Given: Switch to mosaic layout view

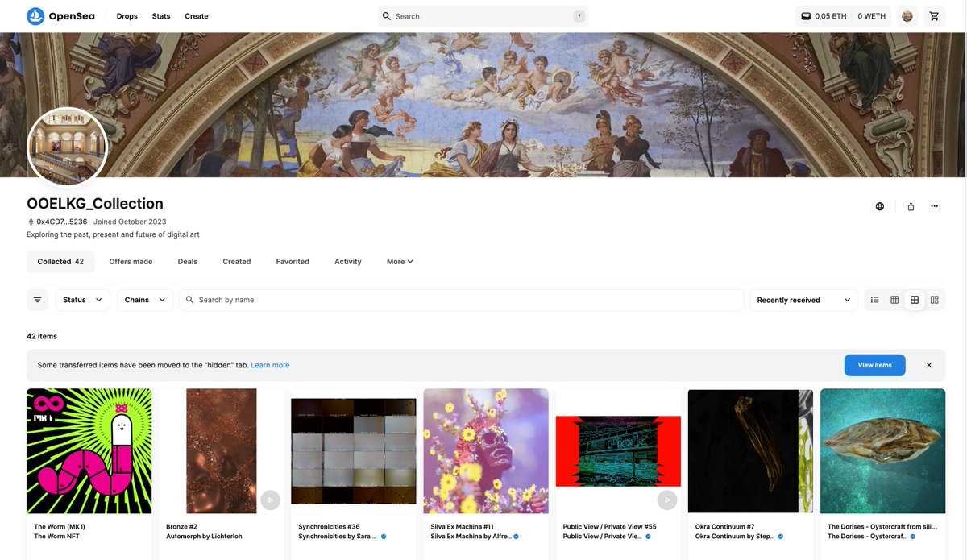Looking at the screenshot, I should 935,300.
